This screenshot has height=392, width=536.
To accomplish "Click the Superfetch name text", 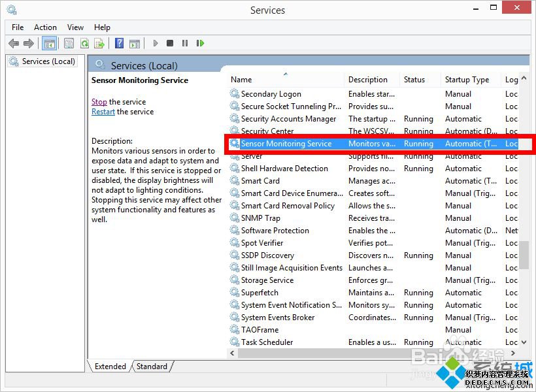I will point(260,293).
